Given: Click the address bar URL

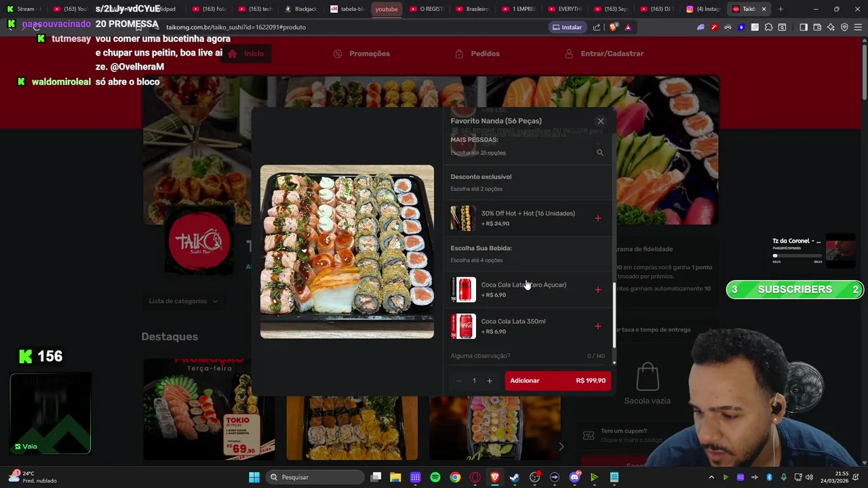Looking at the screenshot, I should pyautogui.click(x=236, y=27).
